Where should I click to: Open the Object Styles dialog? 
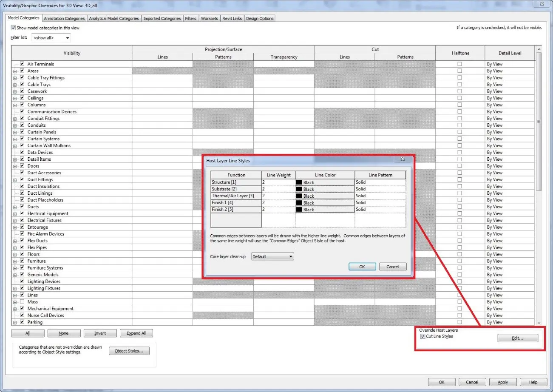[129, 351]
